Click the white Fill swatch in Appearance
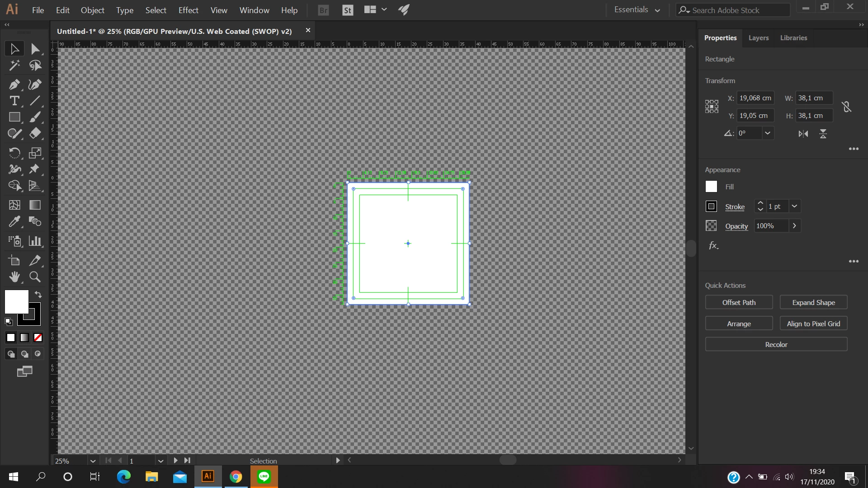The height and width of the screenshot is (488, 868). pos(711,187)
